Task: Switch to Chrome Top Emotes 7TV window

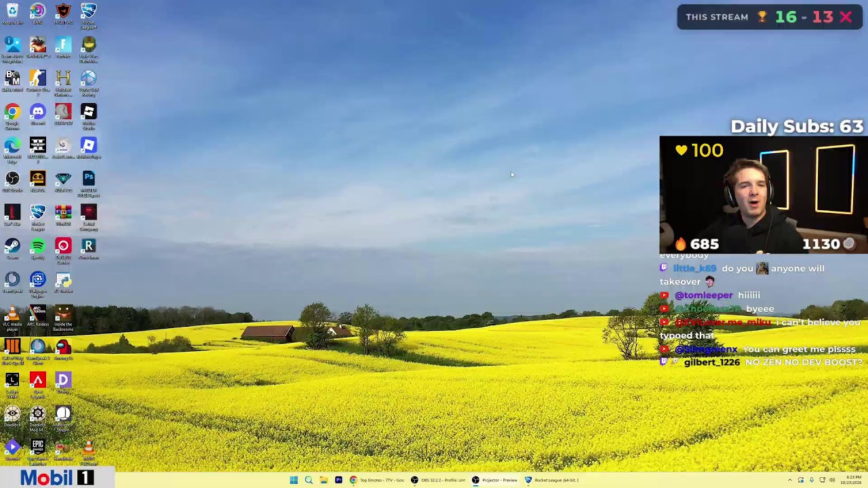Action: [x=377, y=480]
